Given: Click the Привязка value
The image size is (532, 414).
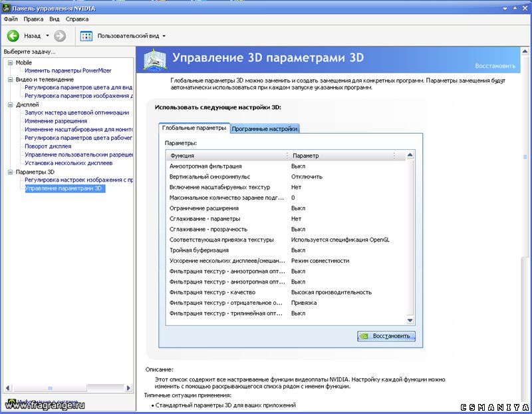Looking at the screenshot, I should point(304,304).
